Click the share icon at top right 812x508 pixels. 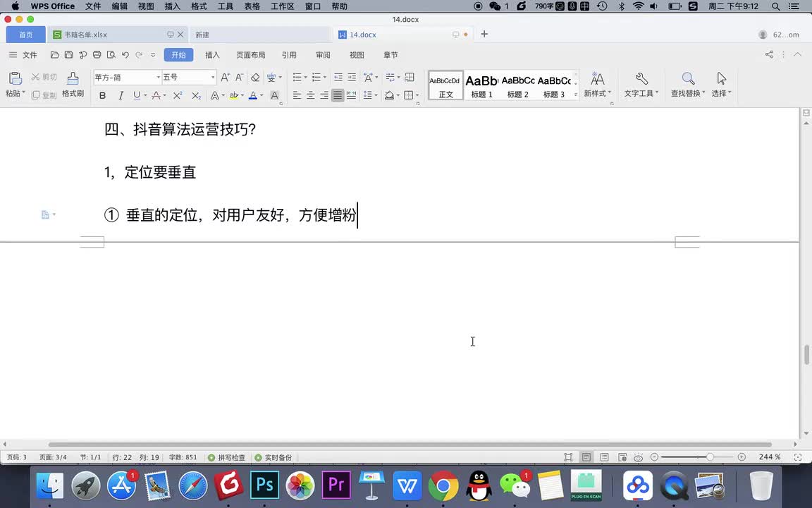(x=769, y=54)
